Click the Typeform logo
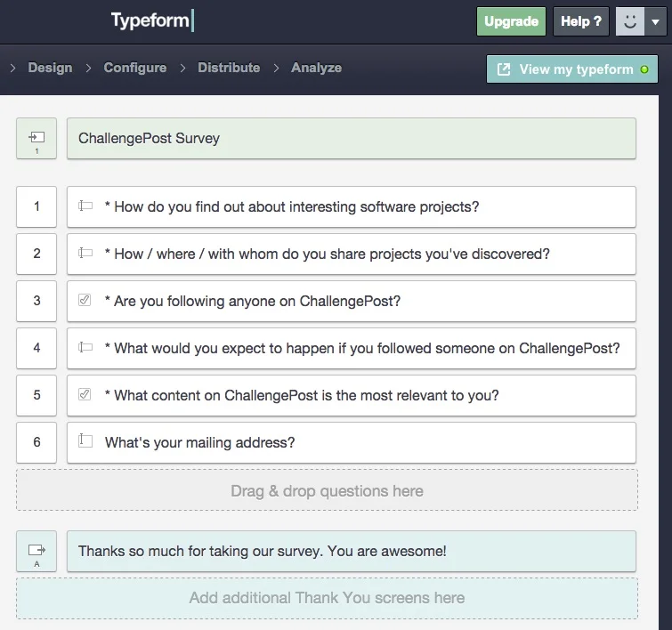Image resolution: width=672 pixels, height=630 pixels. pos(152,20)
